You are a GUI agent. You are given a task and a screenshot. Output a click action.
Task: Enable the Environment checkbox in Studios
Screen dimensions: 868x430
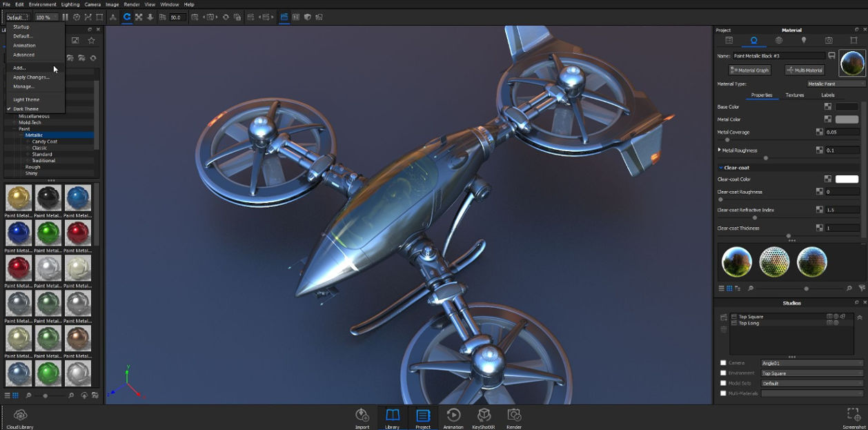click(723, 373)
